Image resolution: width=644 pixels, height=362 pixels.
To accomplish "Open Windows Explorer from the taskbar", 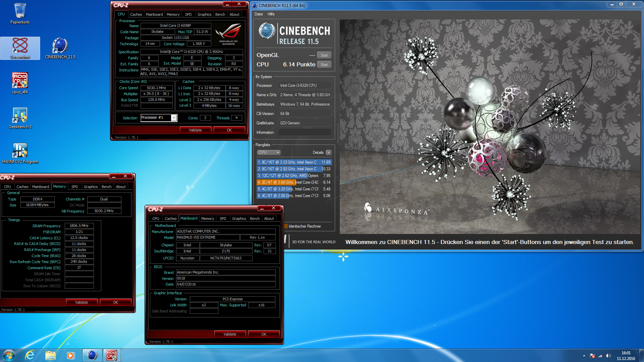I will coord(50,355).
